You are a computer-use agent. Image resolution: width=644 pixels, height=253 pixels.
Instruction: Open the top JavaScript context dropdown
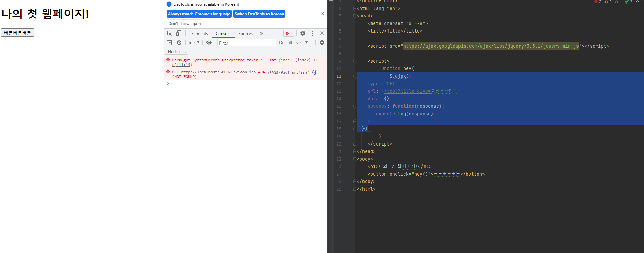194,43
